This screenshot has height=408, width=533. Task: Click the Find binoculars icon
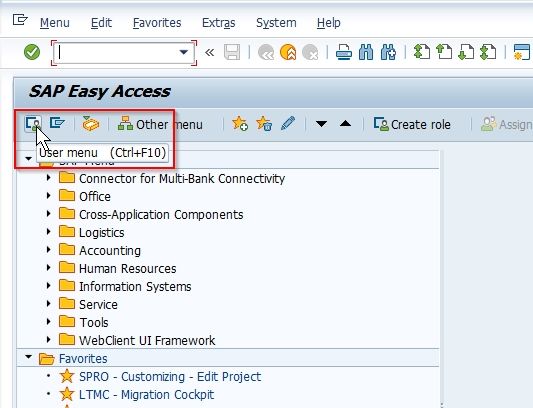pos(366,52)
